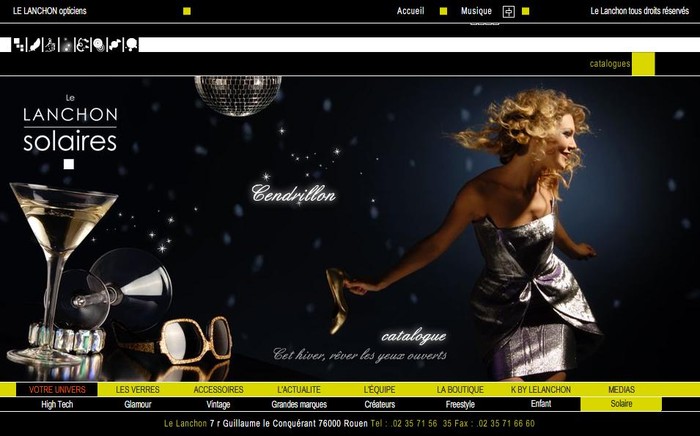Click the last round icon in the strip
Screen dimensions: 700x436
coord(130,45)
